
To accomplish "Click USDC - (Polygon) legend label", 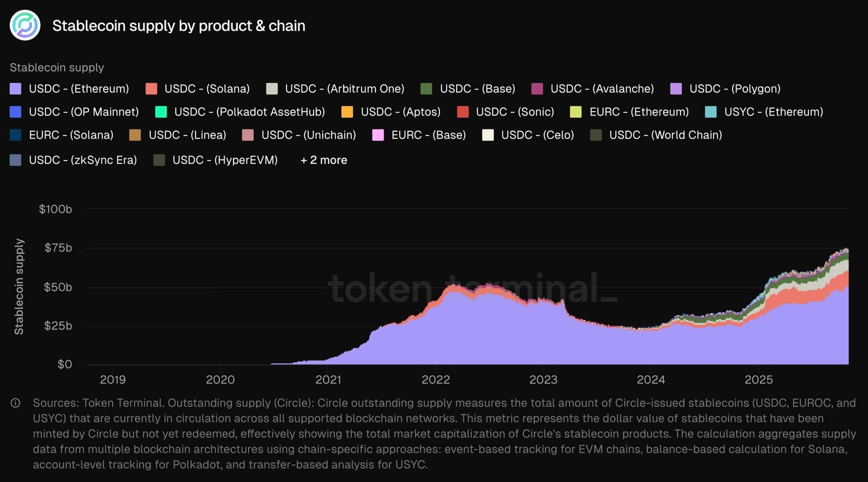I will (x=735, y=88).
